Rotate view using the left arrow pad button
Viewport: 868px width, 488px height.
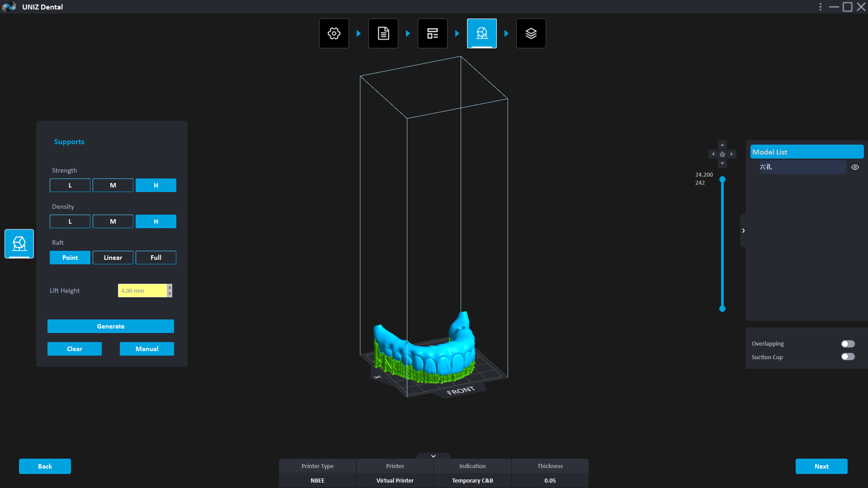point(713,154)
